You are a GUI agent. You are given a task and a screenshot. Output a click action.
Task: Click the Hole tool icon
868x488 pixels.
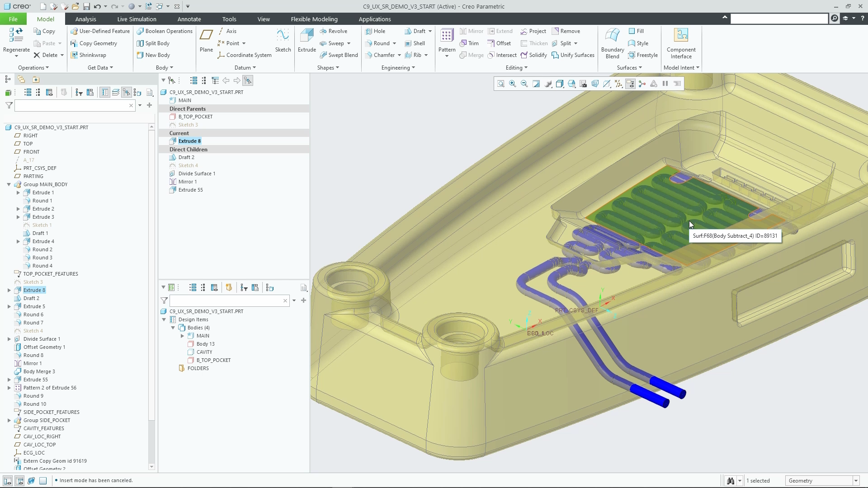click(x=369, y=31)
